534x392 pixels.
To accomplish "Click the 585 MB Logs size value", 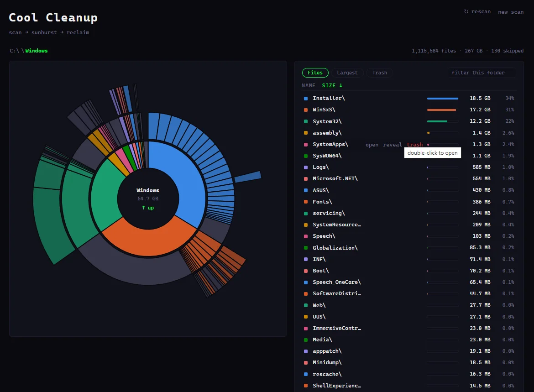I will click(x=481, y=167).
